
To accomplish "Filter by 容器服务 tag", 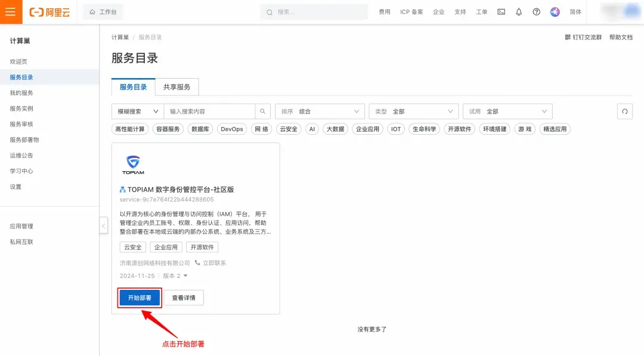I will click(168, 129).
